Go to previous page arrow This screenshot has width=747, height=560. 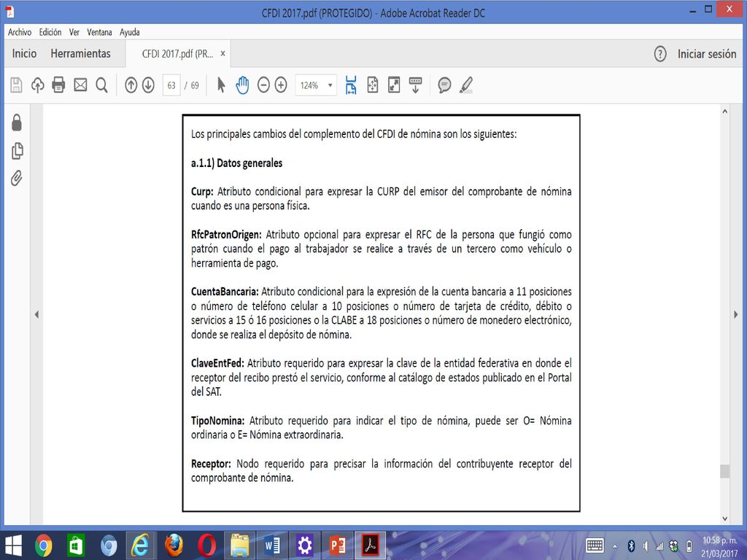131,85
